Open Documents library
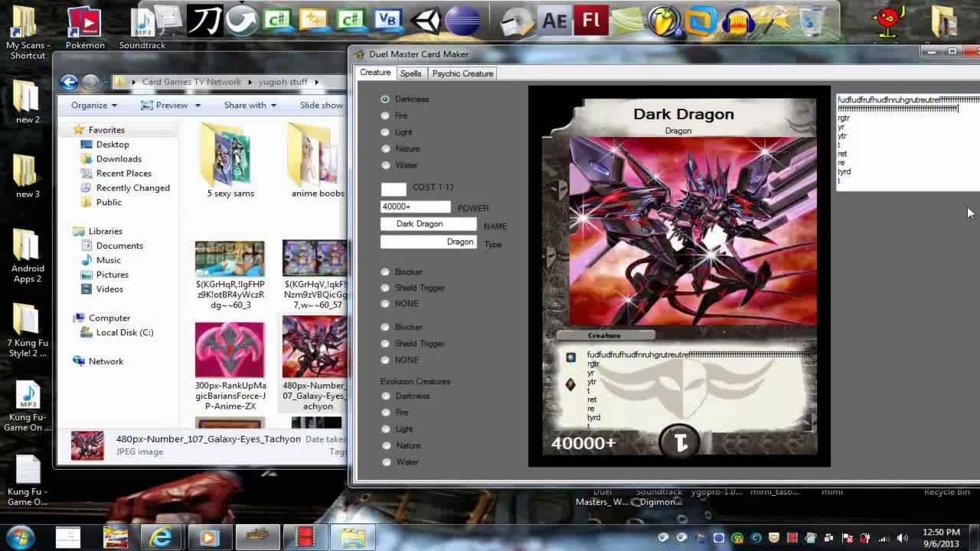Screen dimensions: 980x551 (119, 246)
